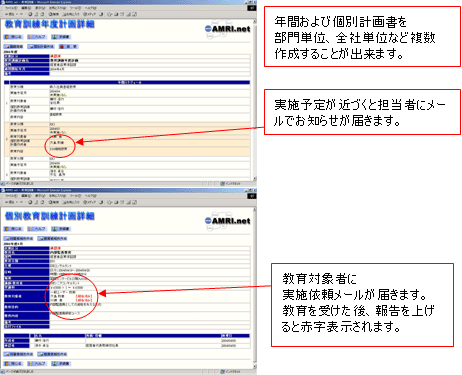Image resolution: width=462 pixels, height=375 pixels.
Task: Click the vertical scrollbar of the 教育訓練年度計画詳細 window
Action: (x=255, y=100)
